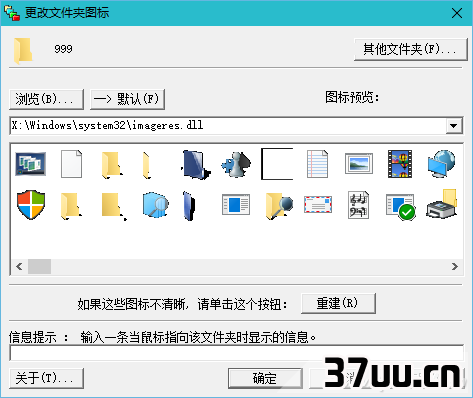Focus the 信息提示 info tip text field
This screenshot has width=473, height=398.
point(236,353)
